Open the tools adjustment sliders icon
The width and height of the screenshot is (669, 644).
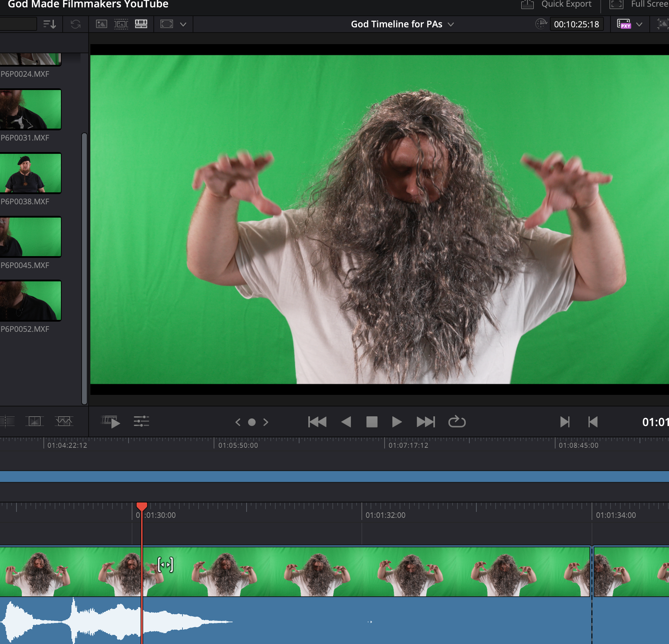142,422
